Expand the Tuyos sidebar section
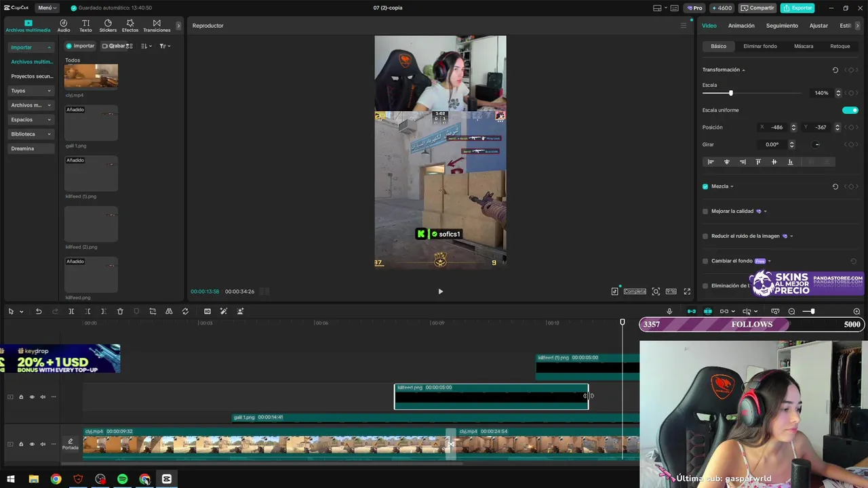This screenshot has width=868, height=488. click(31, 91)
